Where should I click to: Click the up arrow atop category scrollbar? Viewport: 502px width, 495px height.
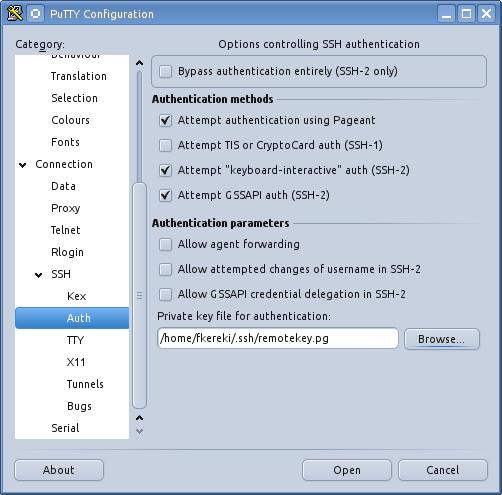point(139,63)
